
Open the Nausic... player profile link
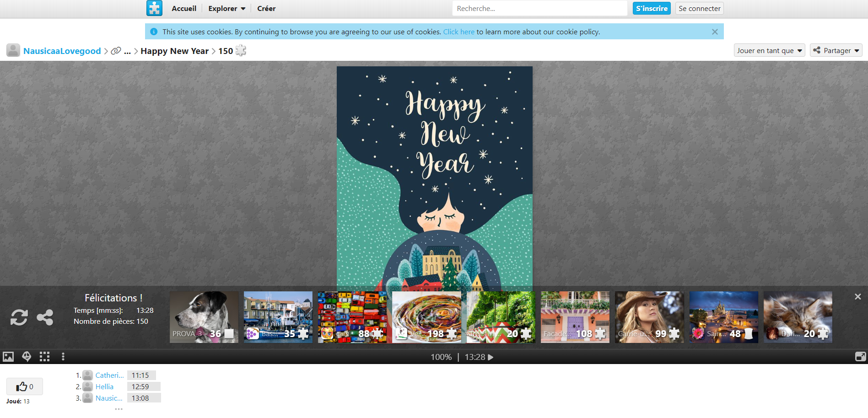(109, 398)
